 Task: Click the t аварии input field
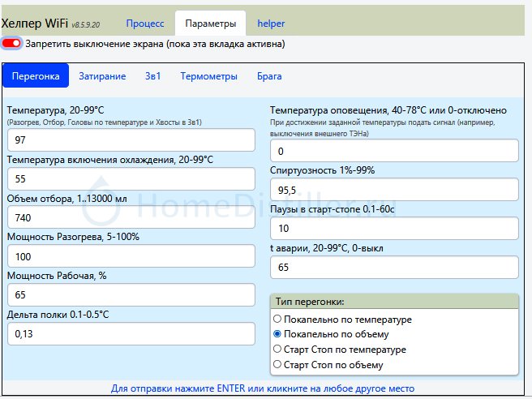point(393,267)
